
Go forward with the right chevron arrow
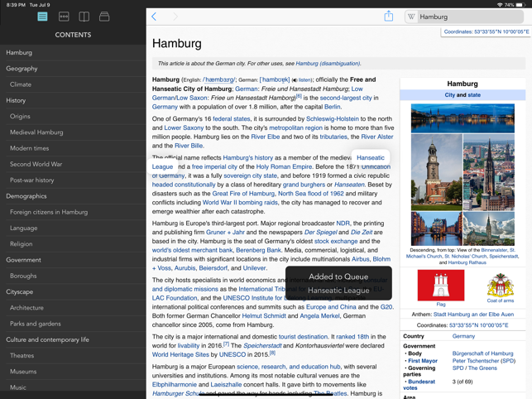pos(175,17)
